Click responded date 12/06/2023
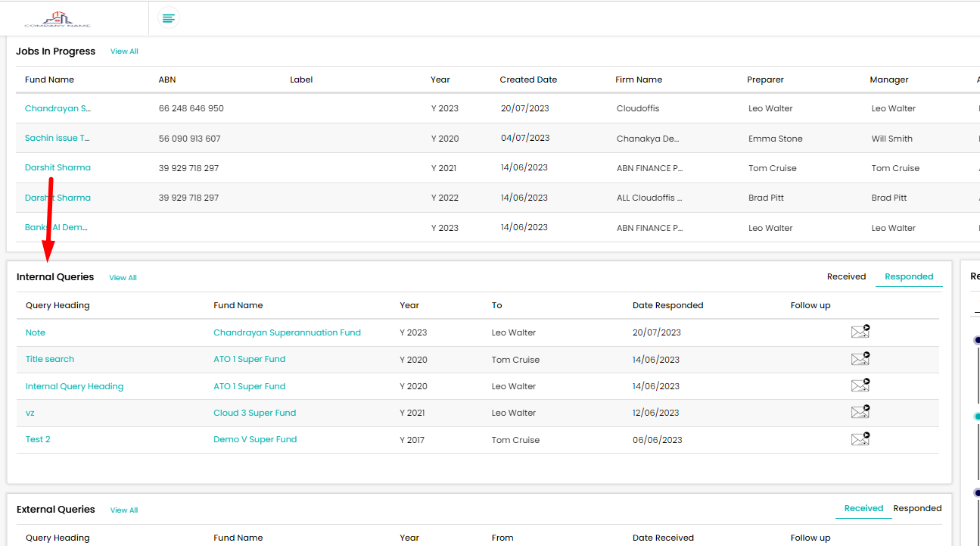This screenshot has width=980, height=546. point(656,413)
